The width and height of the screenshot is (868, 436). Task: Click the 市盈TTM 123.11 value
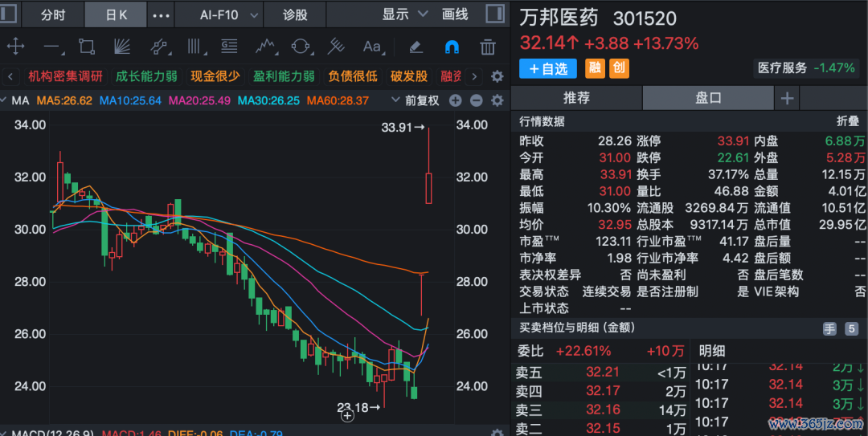(613, 241)
